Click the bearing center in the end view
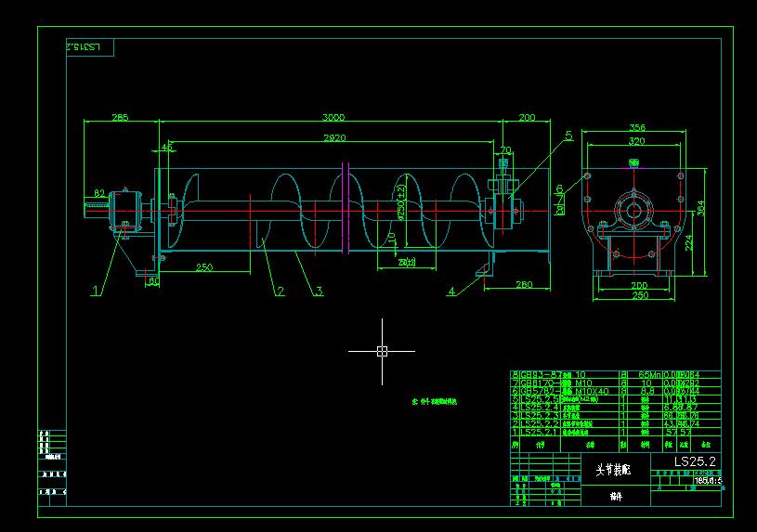This screenshot has height=532, width=757. (x=635, y=209)
